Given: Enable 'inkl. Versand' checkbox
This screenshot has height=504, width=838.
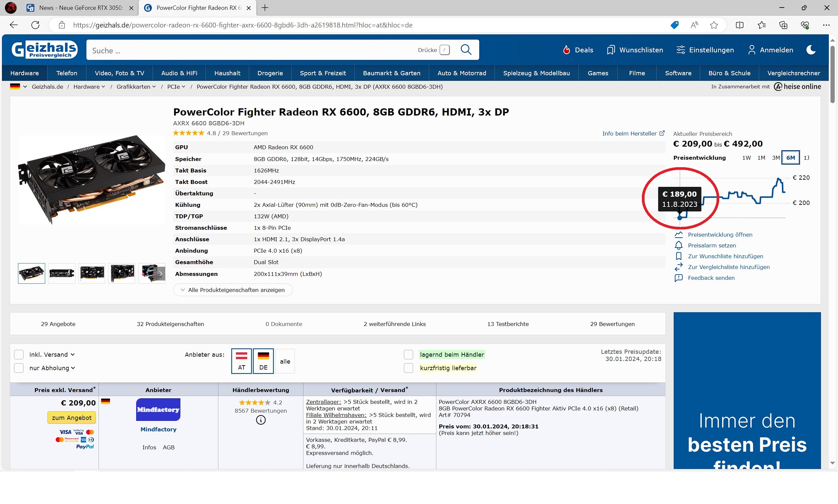Looking at the screenshot, I should 19,354.
